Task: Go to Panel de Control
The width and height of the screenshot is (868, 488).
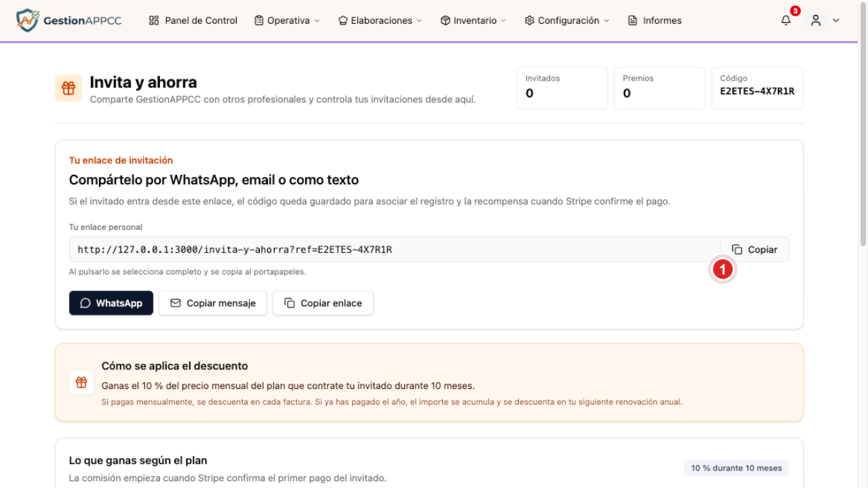Action: tap(193, 20)
